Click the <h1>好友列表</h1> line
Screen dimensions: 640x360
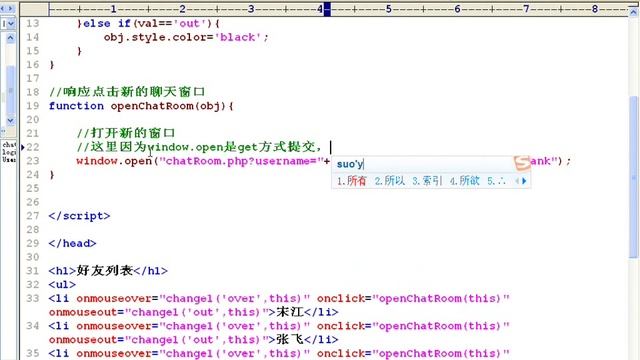coord(108,271)
